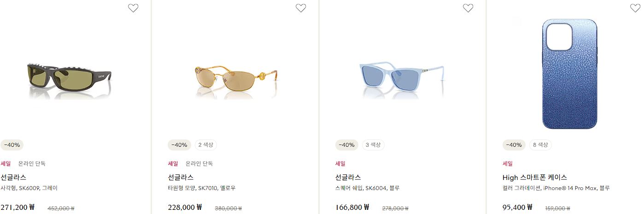Click the -40% badge on phone case

tap(514, 145)
